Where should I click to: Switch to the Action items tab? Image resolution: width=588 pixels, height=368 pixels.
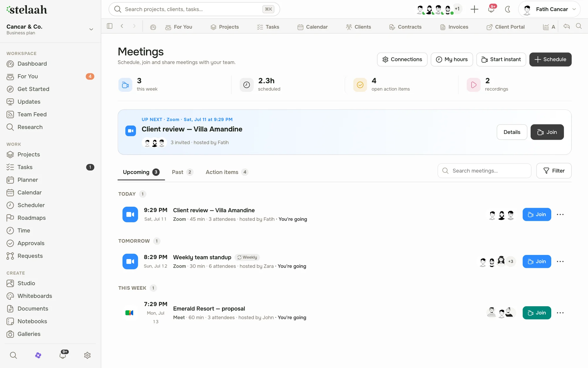point(227,172)
